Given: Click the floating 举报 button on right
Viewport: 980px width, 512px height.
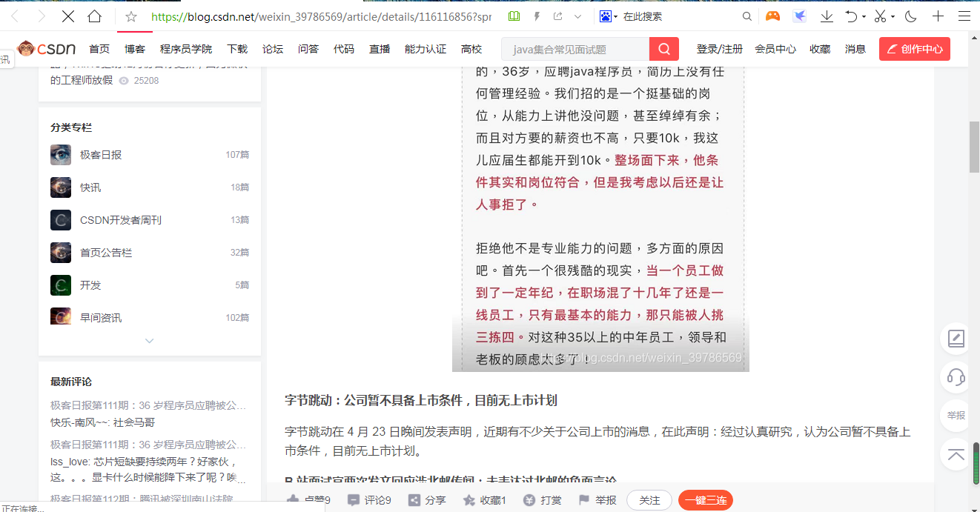Looking at the screenshot, I should 956,416.
